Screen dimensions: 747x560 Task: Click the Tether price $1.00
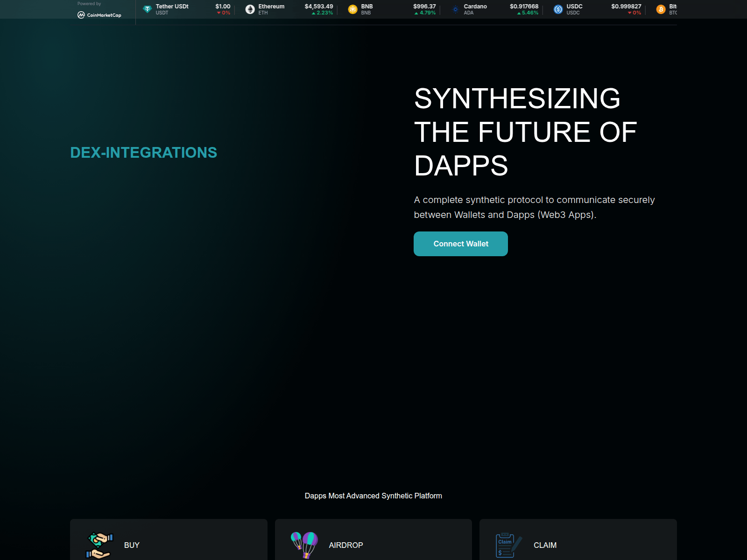point(223,7)
